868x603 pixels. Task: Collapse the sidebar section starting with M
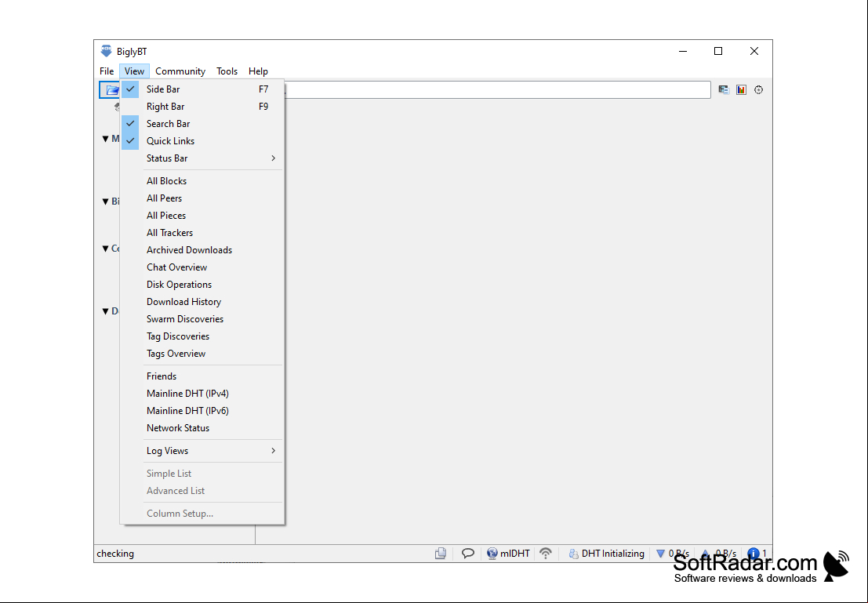point(105,139)
